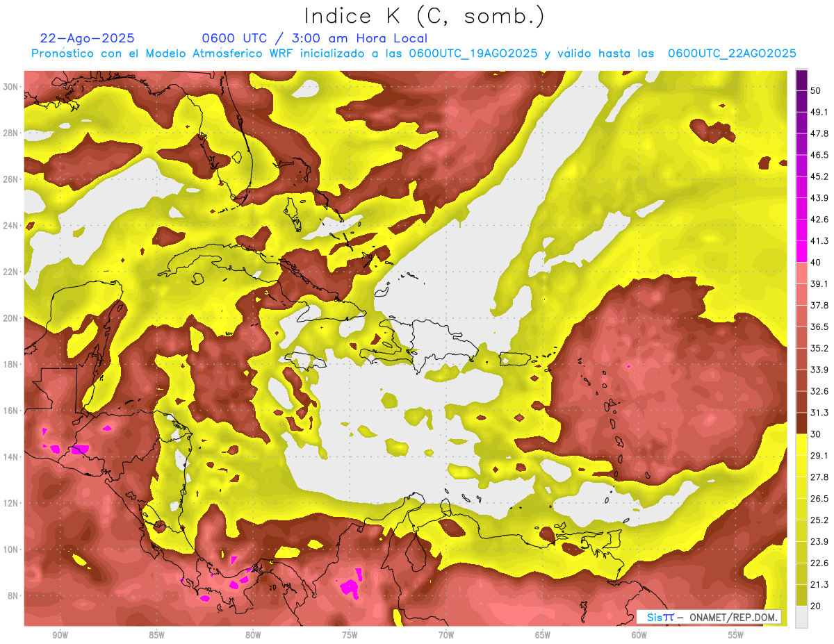Click the title 'Indice K (C, somb.)'
Screen dimensions: 834x644
tap(425, 17)
